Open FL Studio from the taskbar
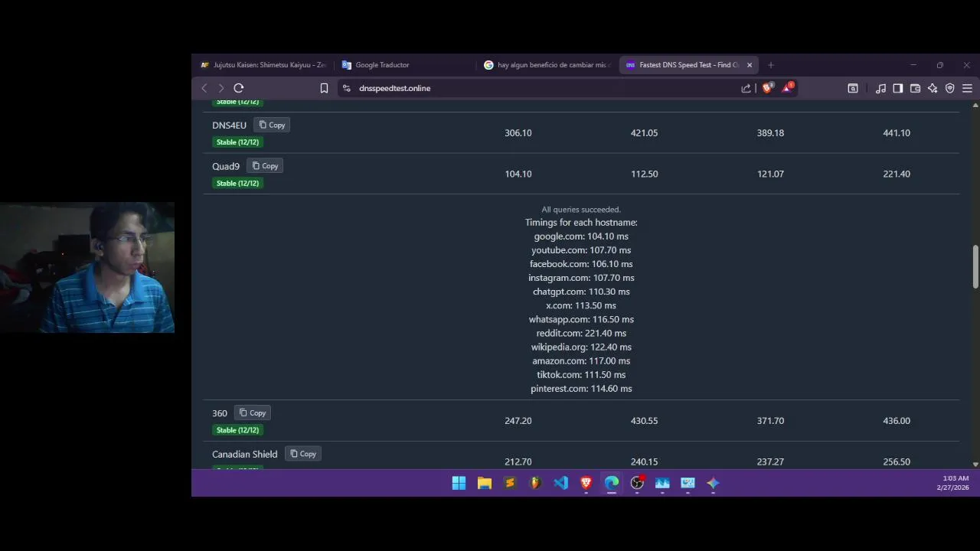This screenshot has height=551, width=980. click(x=535, y=483)
